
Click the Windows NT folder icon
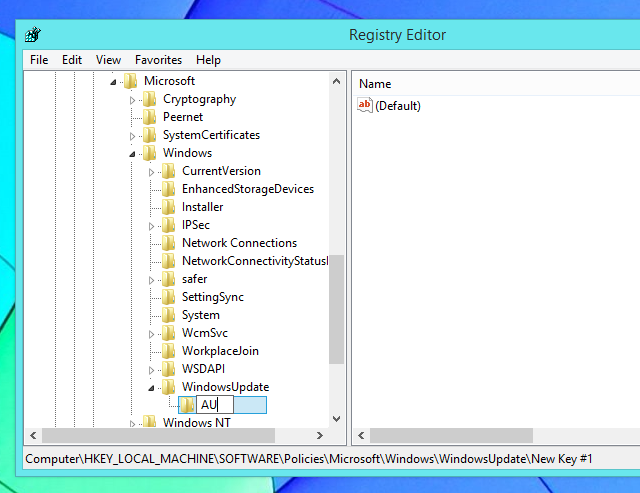point(149,422)
